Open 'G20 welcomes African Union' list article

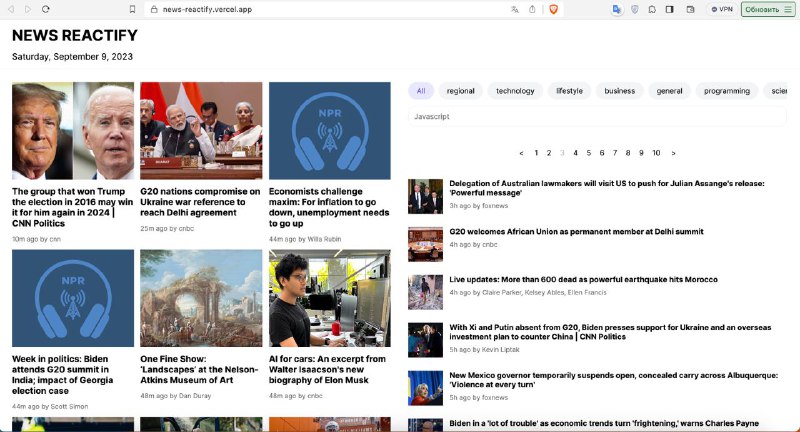pyautogui.click(x=576, y=232)
